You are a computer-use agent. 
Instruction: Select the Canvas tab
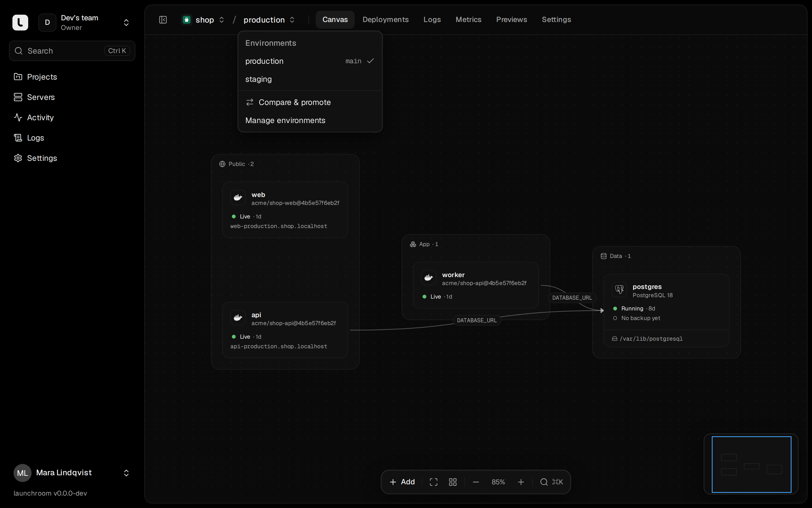[335, 19]
